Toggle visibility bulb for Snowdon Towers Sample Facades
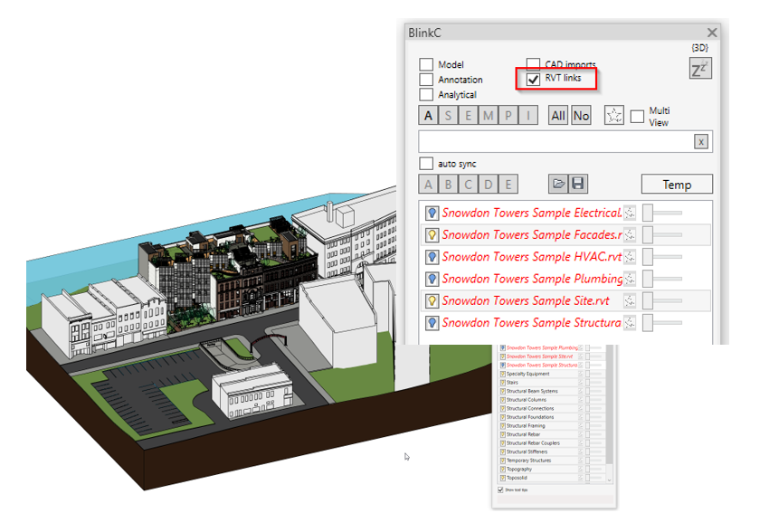The height and width of the screenshot is (532, 760). tap(432, 235)
